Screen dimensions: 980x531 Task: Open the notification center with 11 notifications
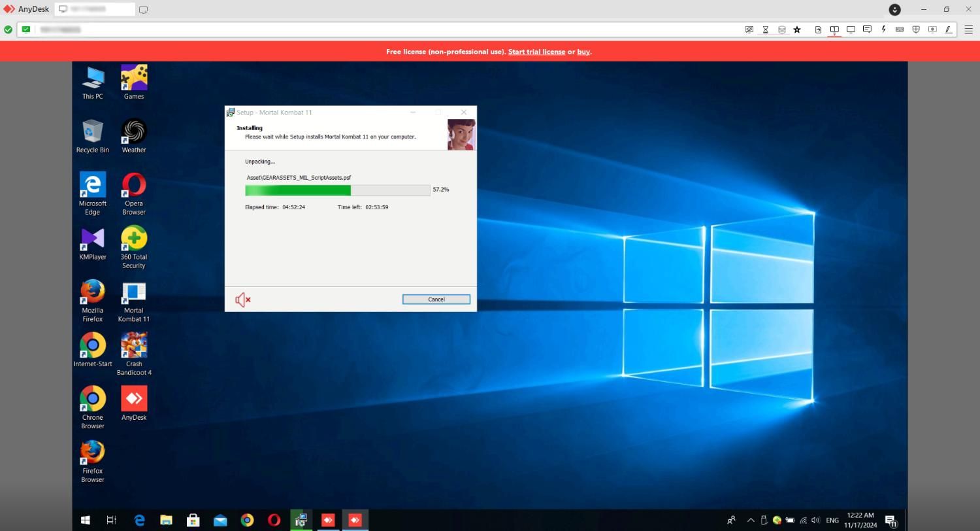[x=890, y=521]
